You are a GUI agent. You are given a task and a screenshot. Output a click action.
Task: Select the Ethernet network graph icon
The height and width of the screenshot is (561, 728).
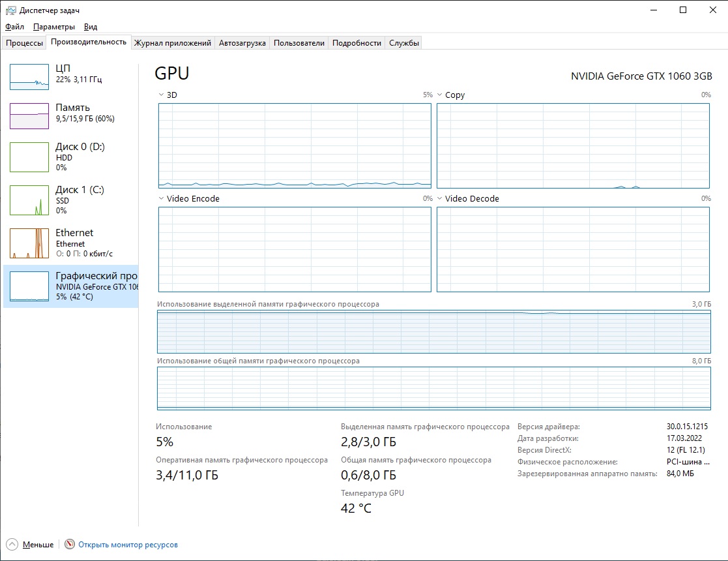[x=29, y=243]
